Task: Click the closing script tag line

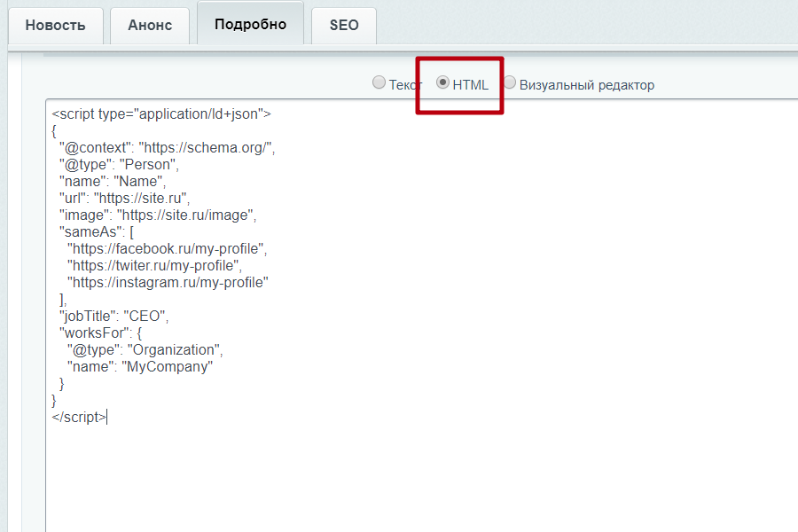Action: click(x=80, y=416)
